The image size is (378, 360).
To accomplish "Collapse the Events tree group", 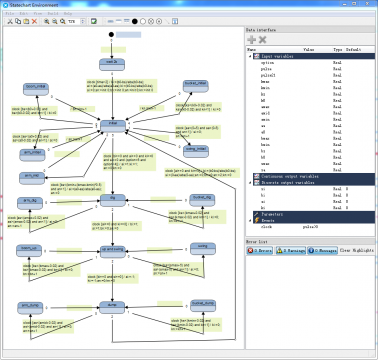I will click(250, 220).
